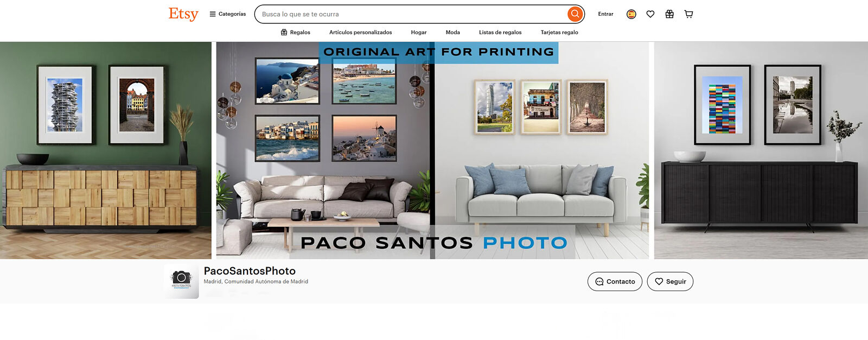Open Tarjetas regalo link

tap(559, 33)
